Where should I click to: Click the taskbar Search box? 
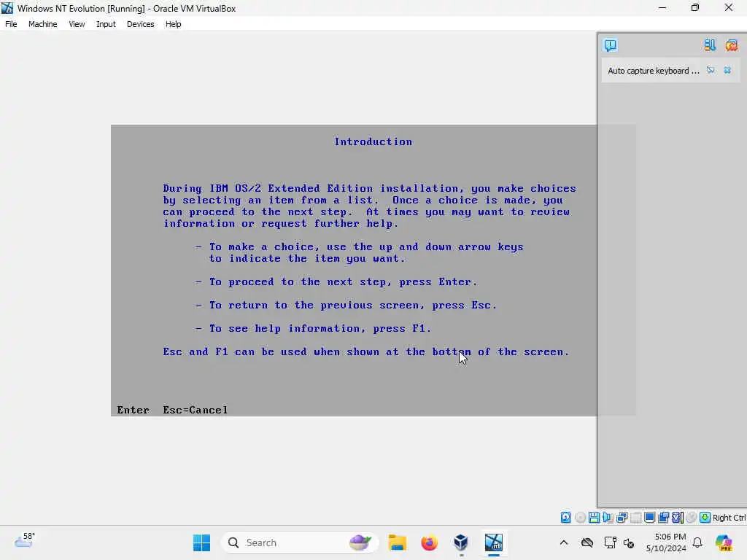pos(299,542)
